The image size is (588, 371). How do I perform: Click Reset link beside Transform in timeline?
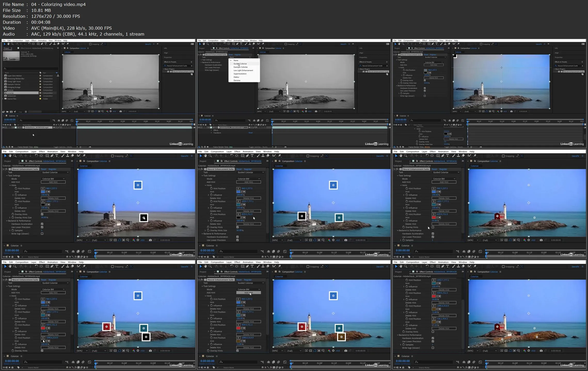pyautogui.click(x=251, y=133)
